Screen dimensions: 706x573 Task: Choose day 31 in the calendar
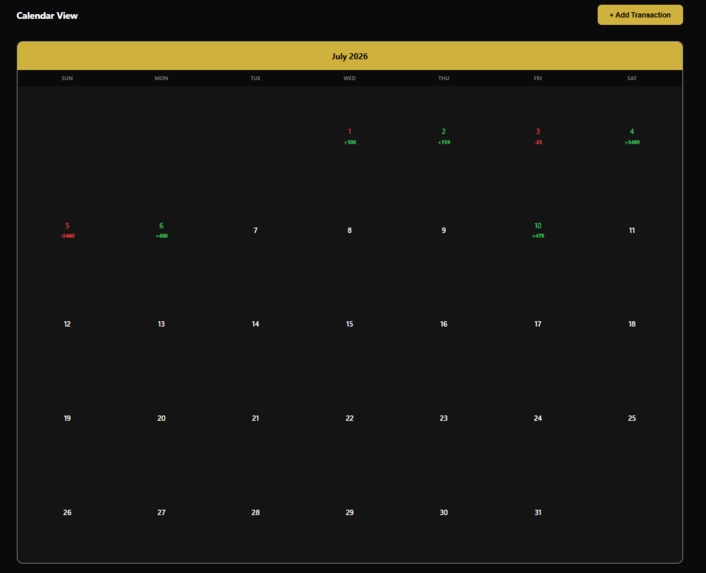point(538,512)
